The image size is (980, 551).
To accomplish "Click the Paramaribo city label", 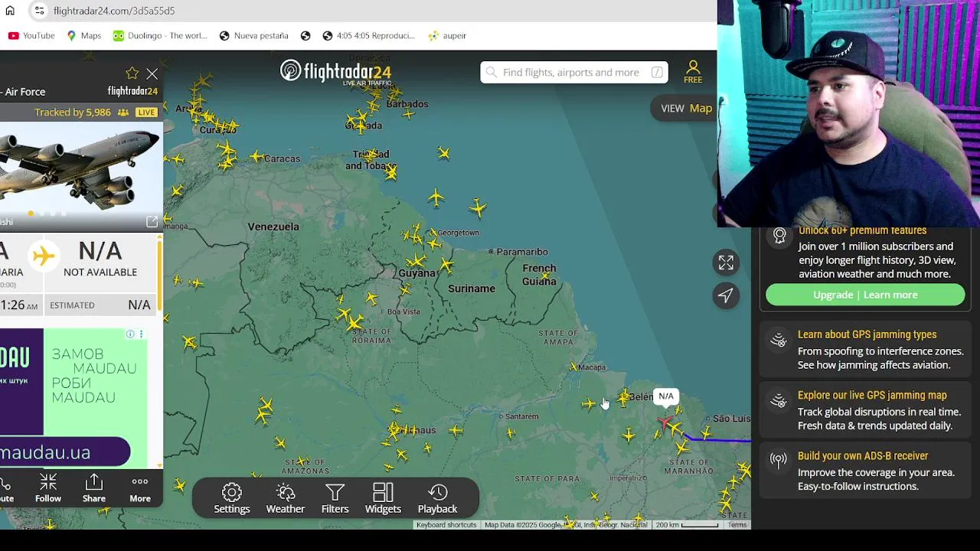I will [x=522, y=252].
